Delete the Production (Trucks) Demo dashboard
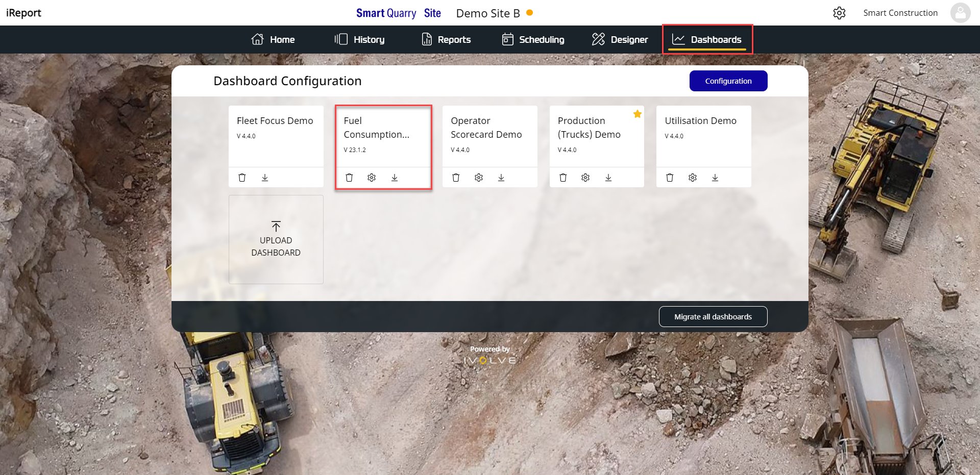The height and width of the screenshot is (475, 980). pos(563,178)
